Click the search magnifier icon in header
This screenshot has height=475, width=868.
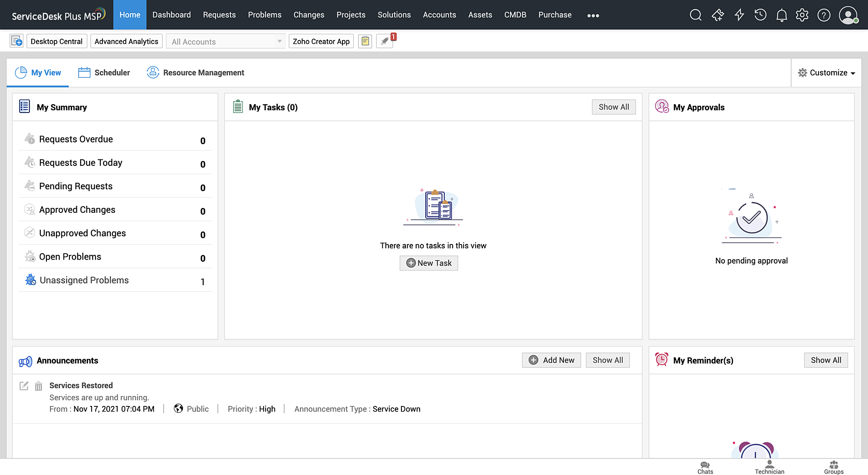(695, 15)
